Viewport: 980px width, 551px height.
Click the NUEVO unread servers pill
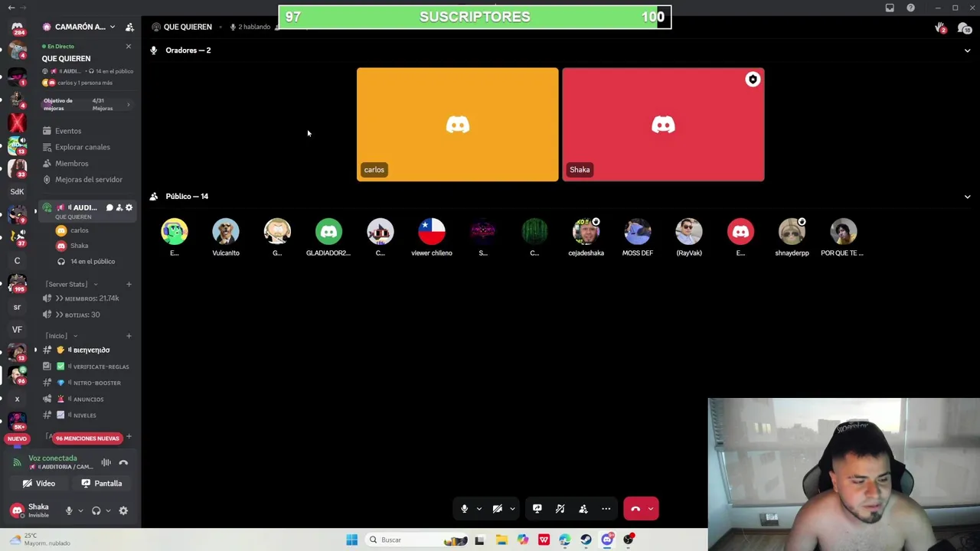(x=17, y=439)
